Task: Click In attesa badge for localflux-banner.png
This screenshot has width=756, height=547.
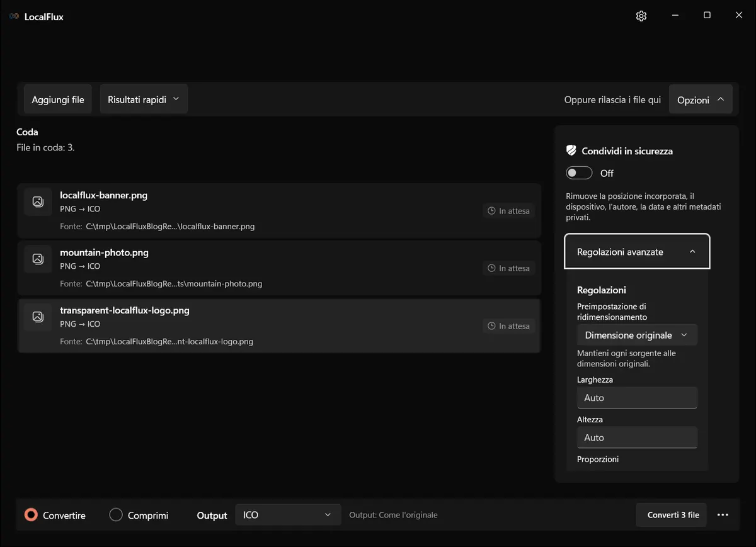Action: [x=509, y=211]
